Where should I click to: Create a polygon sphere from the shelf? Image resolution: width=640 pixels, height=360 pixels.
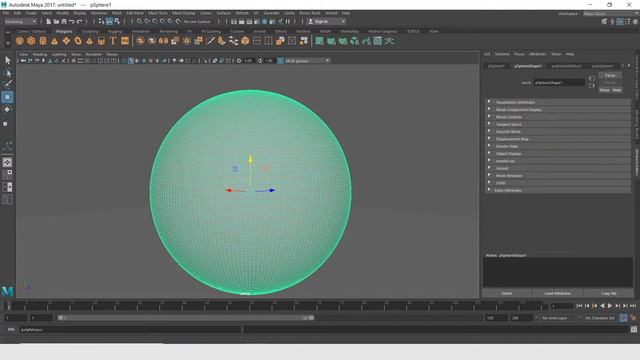19,41
